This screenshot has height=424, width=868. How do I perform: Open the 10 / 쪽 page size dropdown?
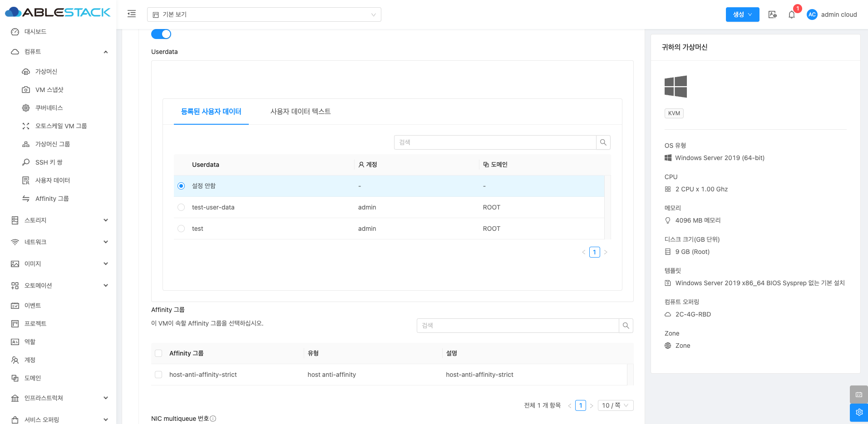coord(615,405)
